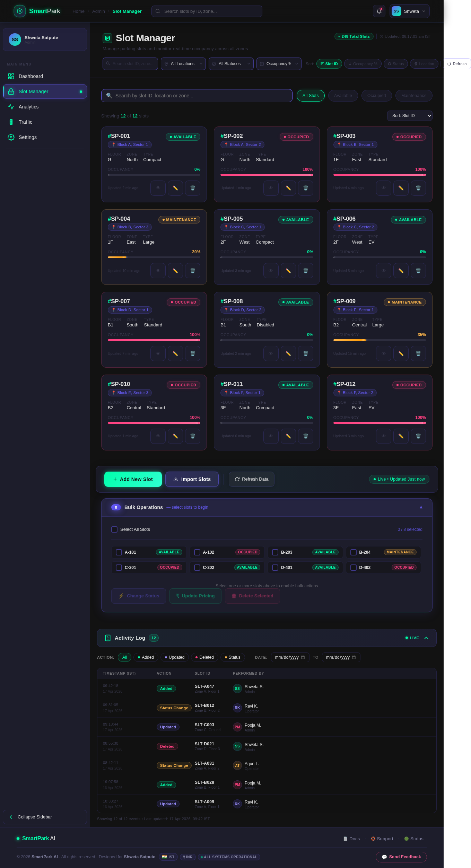Delete slot SP-005 using trash icon
Screen dimensions: 471x868
click(x=306, y=271)
